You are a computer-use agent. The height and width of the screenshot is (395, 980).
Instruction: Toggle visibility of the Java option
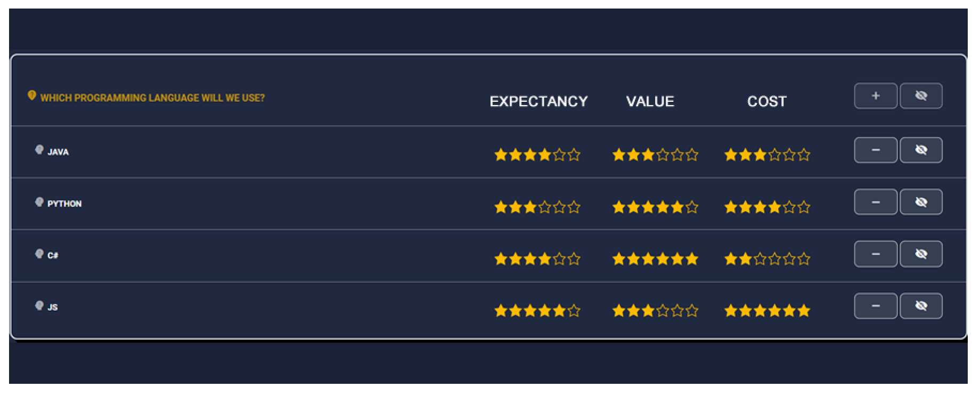tap(921, 150)
